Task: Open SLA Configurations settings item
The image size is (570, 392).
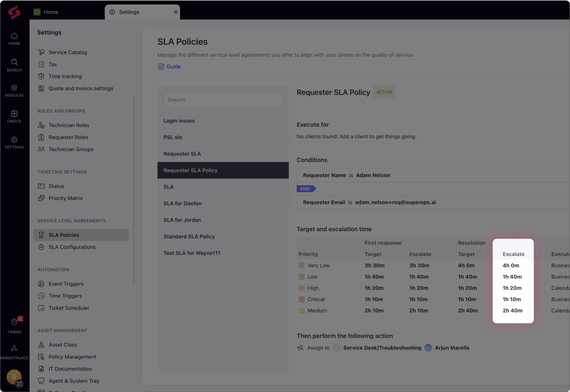Action: click(x=72, y=247)
